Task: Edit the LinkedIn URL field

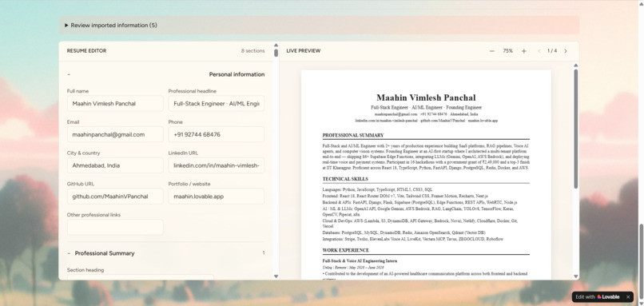Action: pyautogui.click(x=217, y=165)
